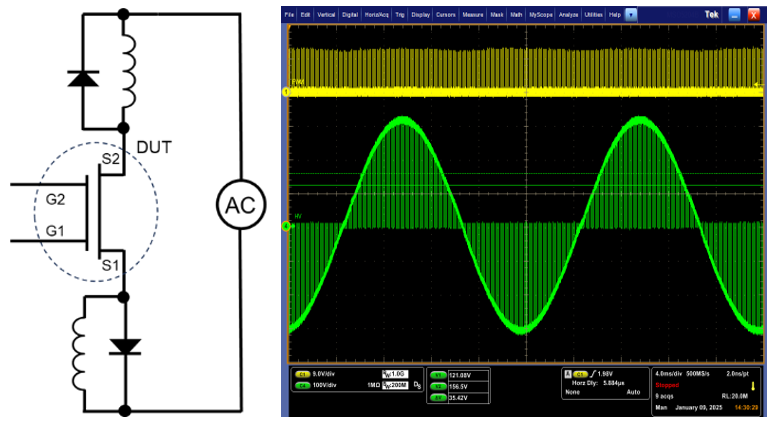Click the RL:20.0M record length readout
This screenshot has height=424, width=778.
coord(735,396)
